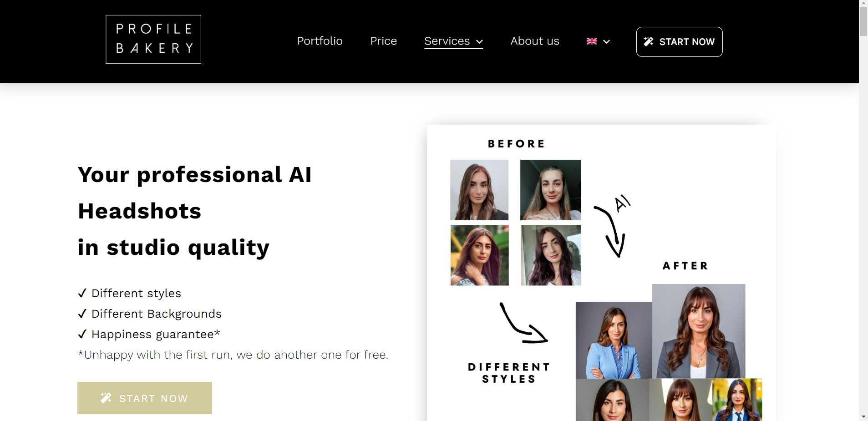868x421 pixels.
Task: Click the AI arrow graphic
Action: (612, 226)
